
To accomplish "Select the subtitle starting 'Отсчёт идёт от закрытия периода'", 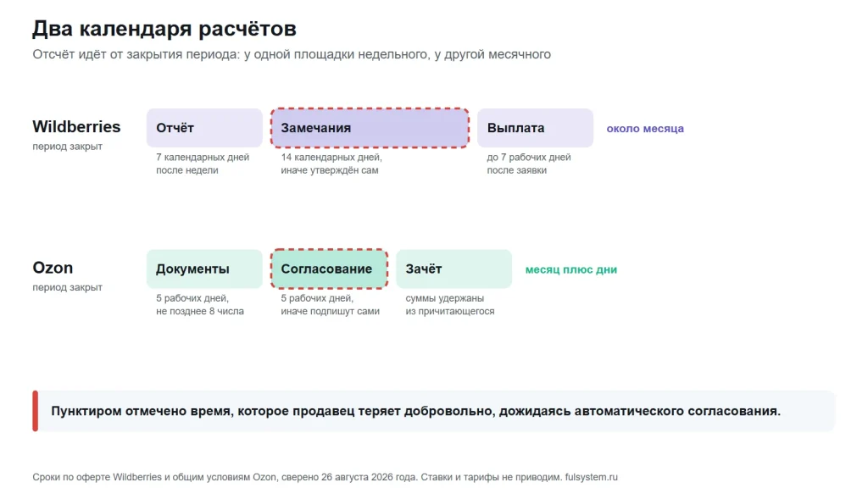I will click(292, 54).
